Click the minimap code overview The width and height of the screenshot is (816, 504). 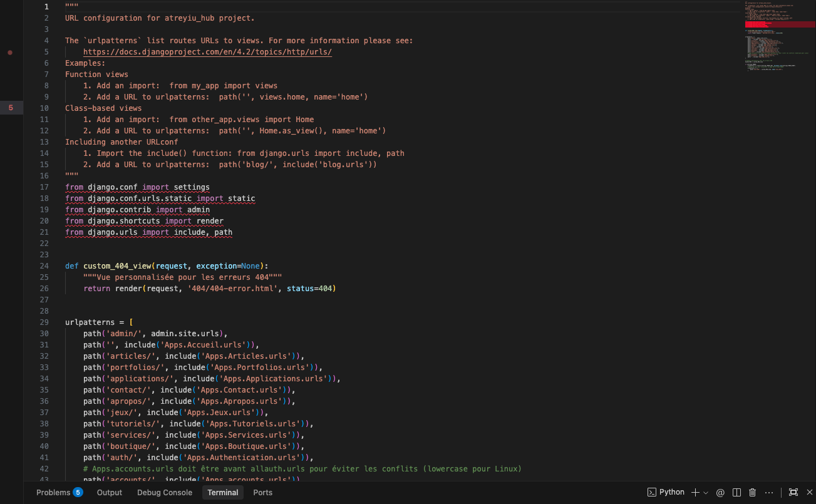pos(777,50)
